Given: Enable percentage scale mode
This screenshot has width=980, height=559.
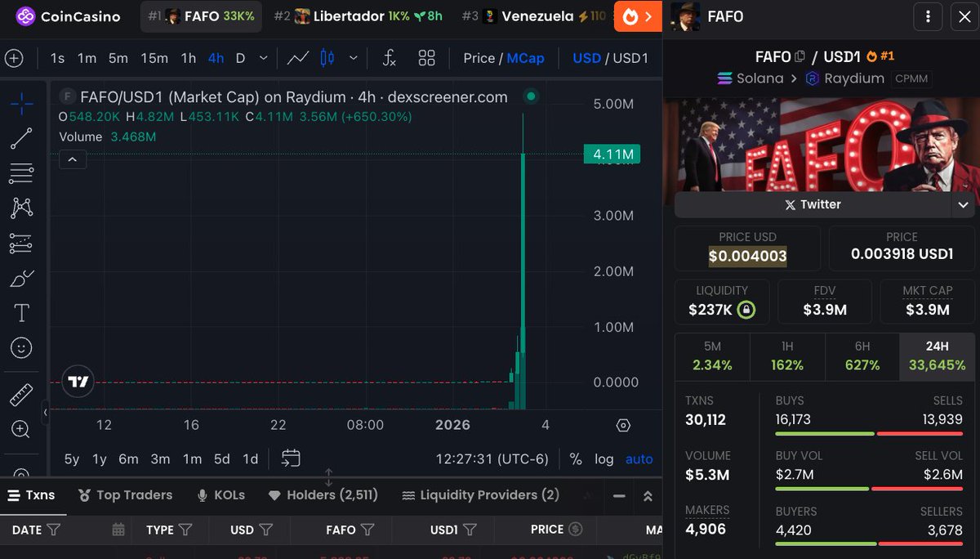Looking at the screenshot, I should coord(575,458).
